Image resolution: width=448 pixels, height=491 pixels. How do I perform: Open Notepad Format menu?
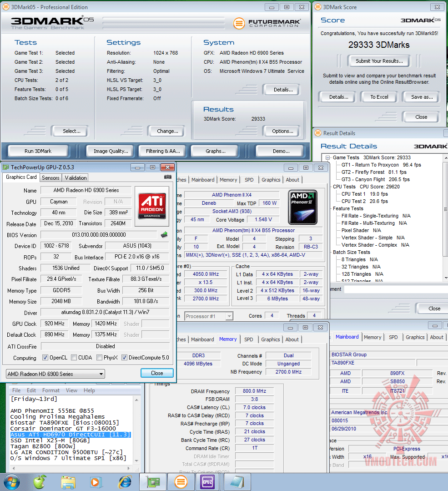point(51,390)
